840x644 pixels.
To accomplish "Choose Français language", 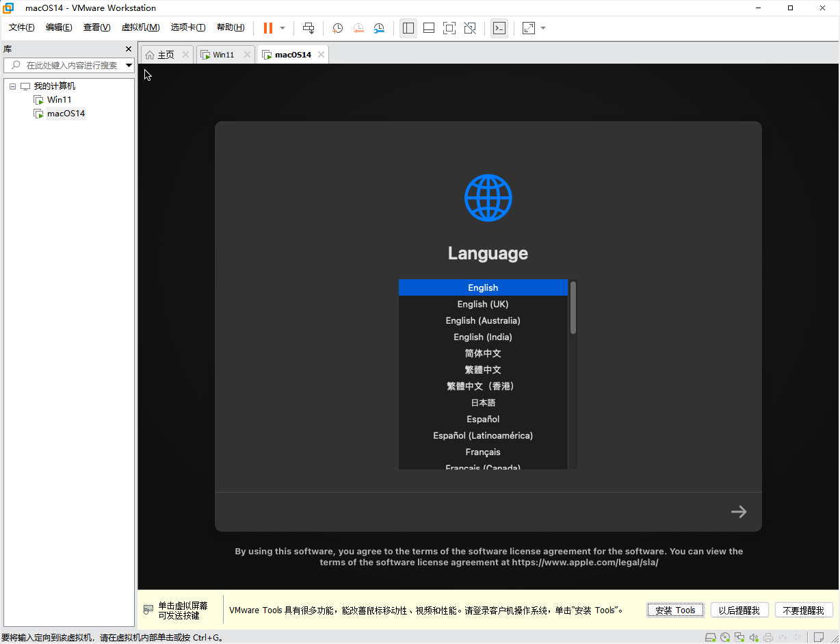I will pos(483,452).
